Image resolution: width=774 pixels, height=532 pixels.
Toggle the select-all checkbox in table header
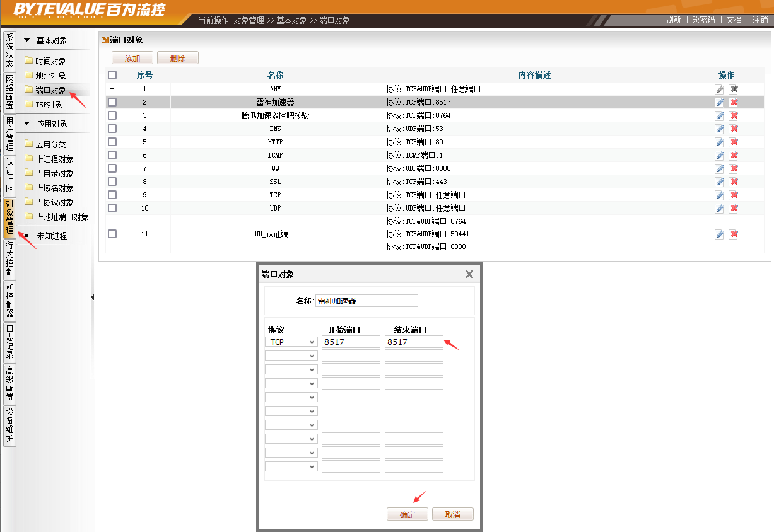[x=112, y=75]
